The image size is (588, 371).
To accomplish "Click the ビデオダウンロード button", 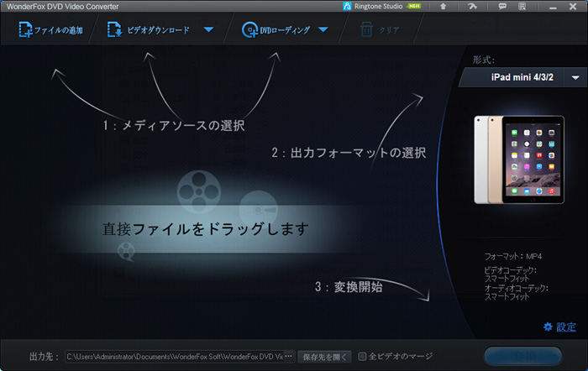I will pos(149,29).
